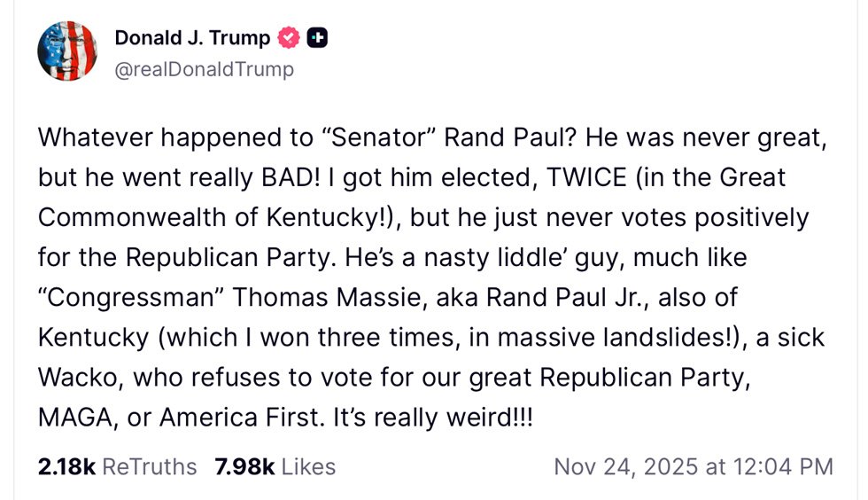Click the Nov 24, 2025 timestamp

tap(693, 466)
